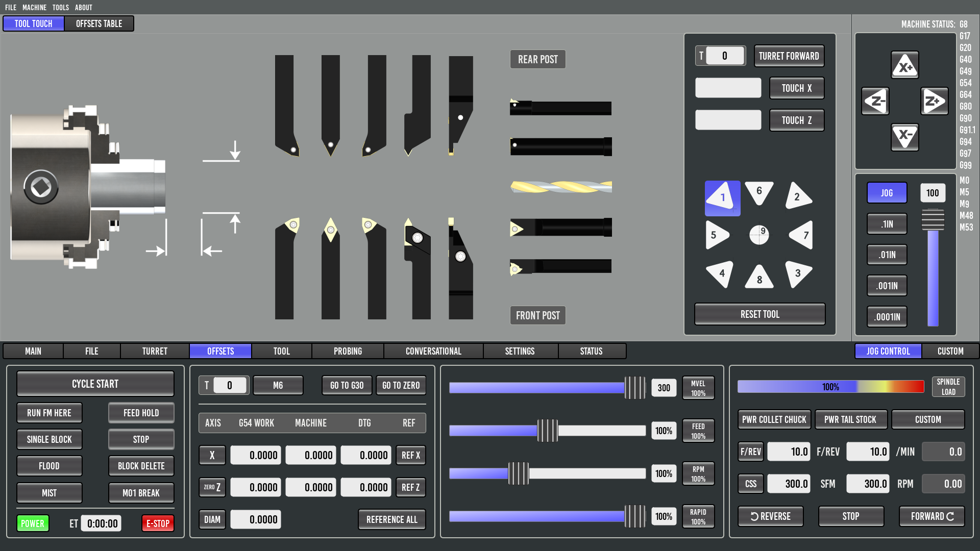Switch to the OFFSETS TABLE tab

pos(99,23)
